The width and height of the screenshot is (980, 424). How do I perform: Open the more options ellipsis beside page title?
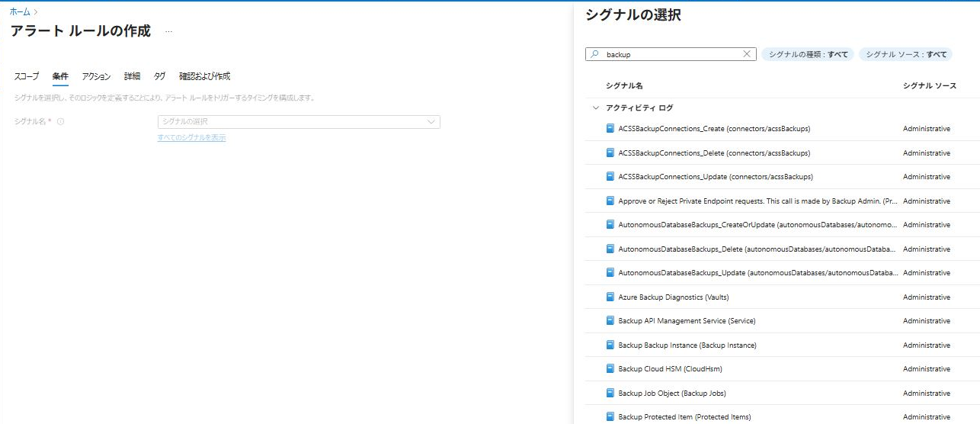click(x=168, y=31)
